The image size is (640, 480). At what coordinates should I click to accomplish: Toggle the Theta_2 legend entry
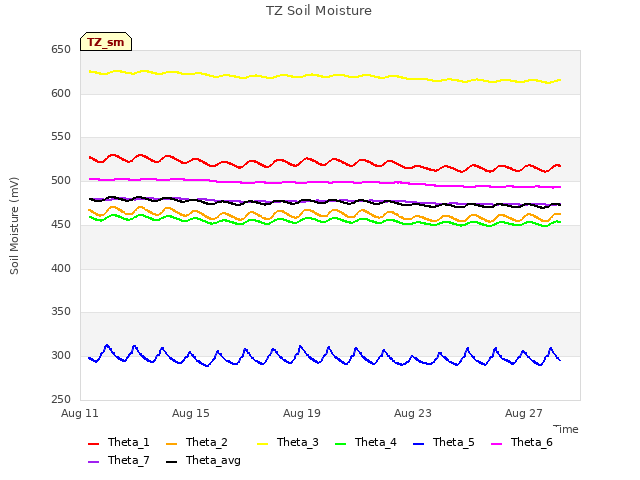pyautogui.click(x=197, y=442)
